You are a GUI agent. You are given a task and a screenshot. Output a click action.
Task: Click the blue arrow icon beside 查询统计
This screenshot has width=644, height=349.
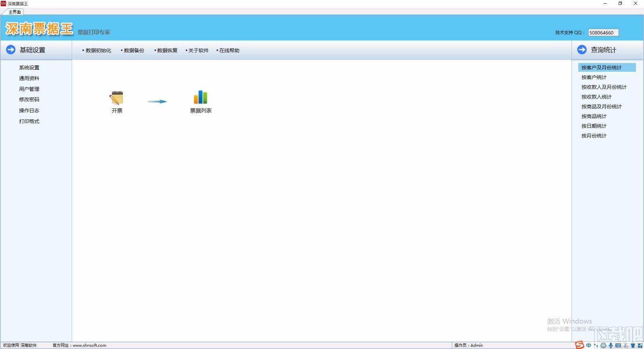click(582, 50)
